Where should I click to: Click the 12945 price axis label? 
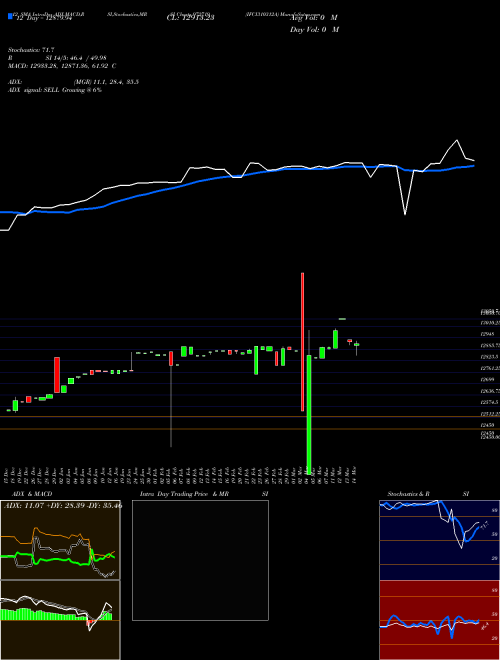489,334
